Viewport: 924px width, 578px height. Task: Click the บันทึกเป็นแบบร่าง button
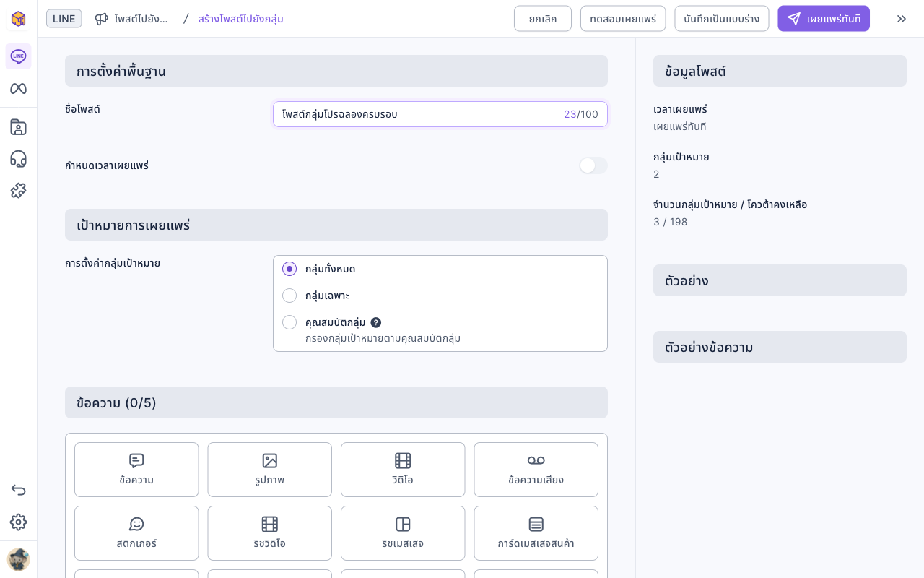tap(722, 19)
